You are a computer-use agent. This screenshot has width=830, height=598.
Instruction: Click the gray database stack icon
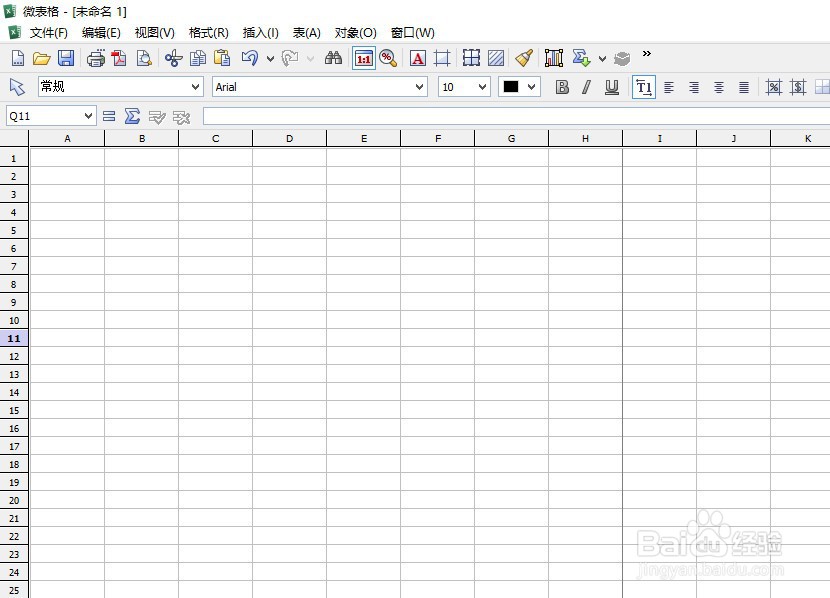click(622, 58)
